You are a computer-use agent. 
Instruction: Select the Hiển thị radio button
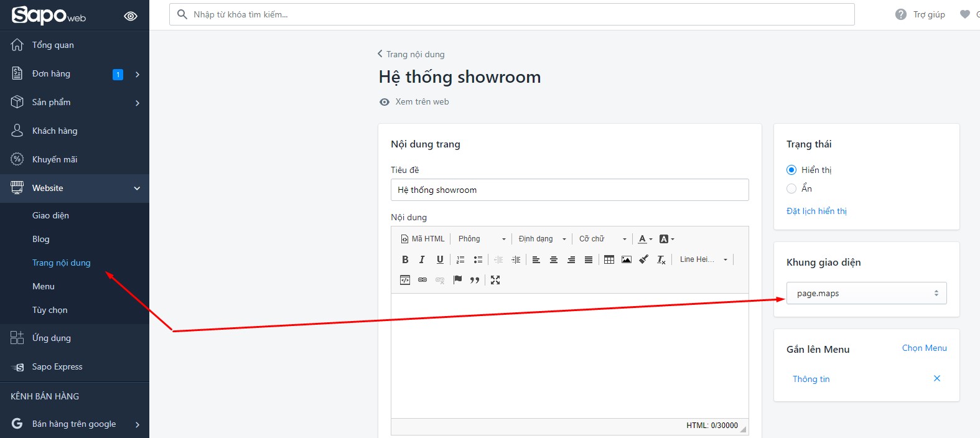point(791,170)
